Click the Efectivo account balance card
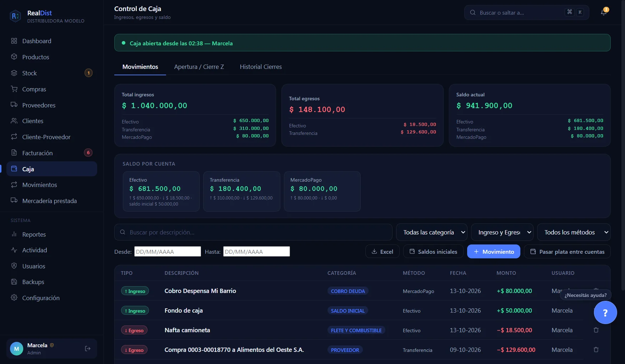Viewport: 625px width, 364px height. click(161, 192)
